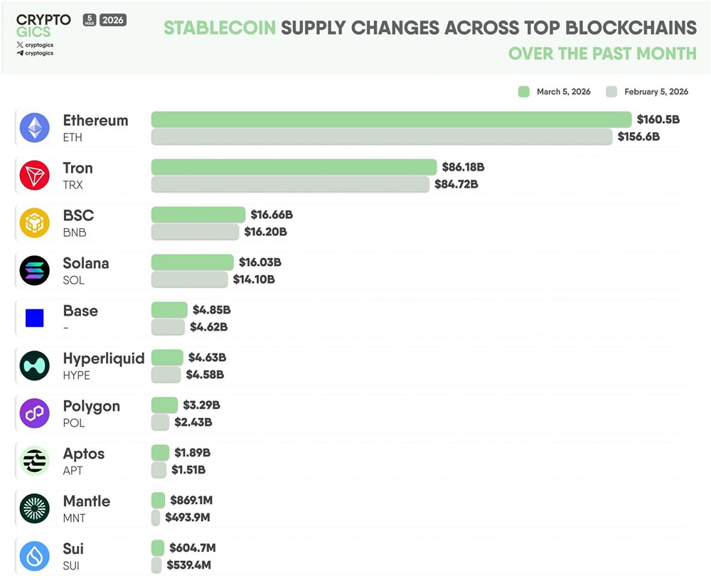The image size is (711, 588).
Task: Click the green March 5, 2026 legend swatch
Action: [524, 92]
